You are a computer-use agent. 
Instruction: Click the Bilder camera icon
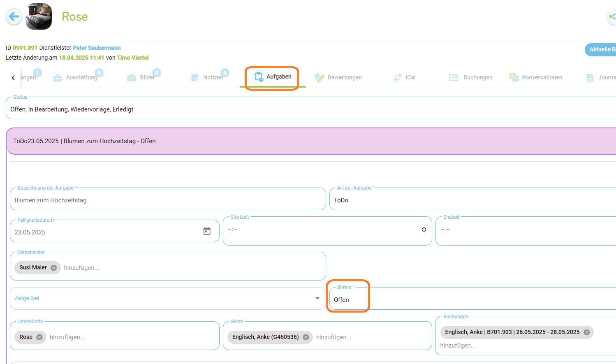pos(132,77)
